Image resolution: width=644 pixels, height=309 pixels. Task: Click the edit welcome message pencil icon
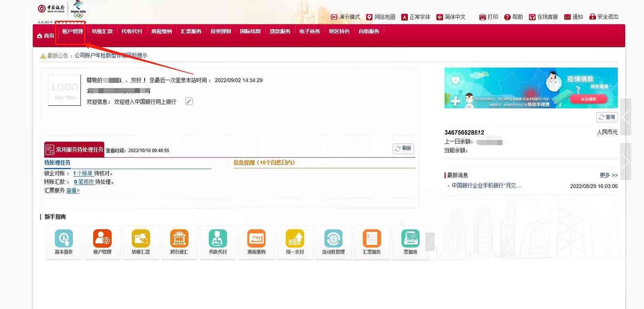(x=189, y=102)
